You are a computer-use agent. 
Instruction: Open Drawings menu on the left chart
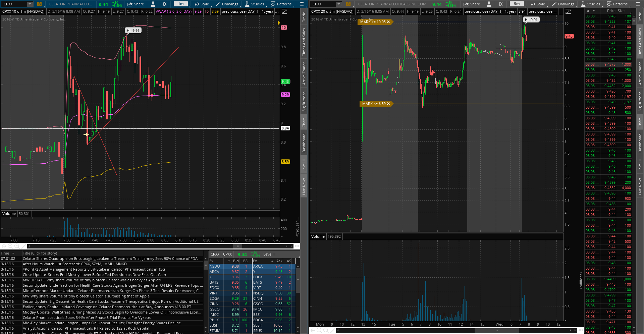point(227,4)
